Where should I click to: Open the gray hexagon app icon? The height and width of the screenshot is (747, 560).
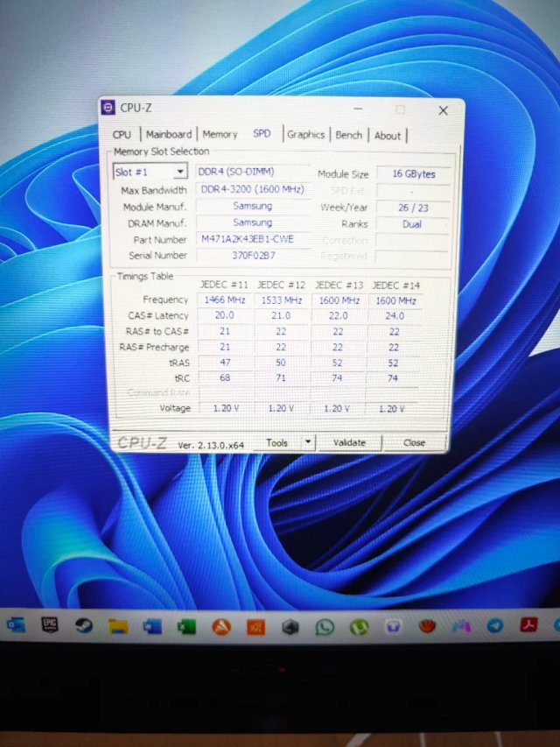coord(290,627)
